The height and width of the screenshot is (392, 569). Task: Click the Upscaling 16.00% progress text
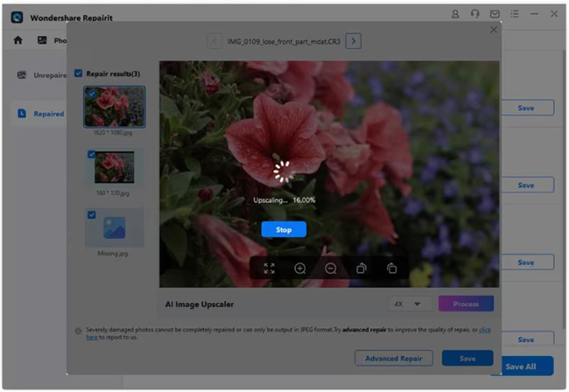(x=284, y=200)
